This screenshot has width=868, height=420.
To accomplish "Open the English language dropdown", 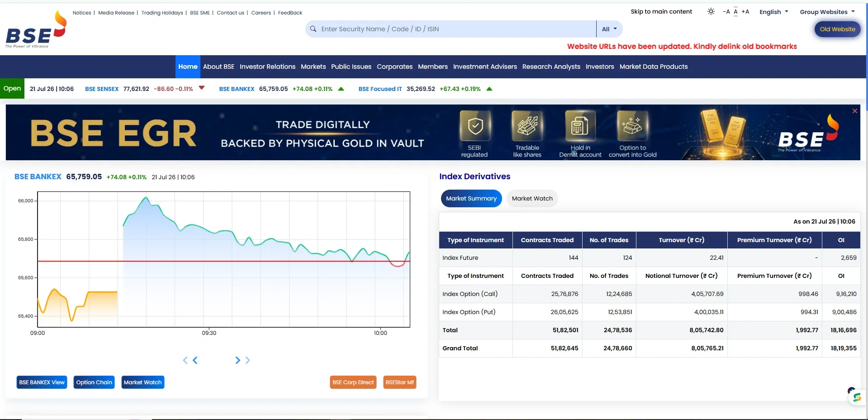I will coord(773,12).
